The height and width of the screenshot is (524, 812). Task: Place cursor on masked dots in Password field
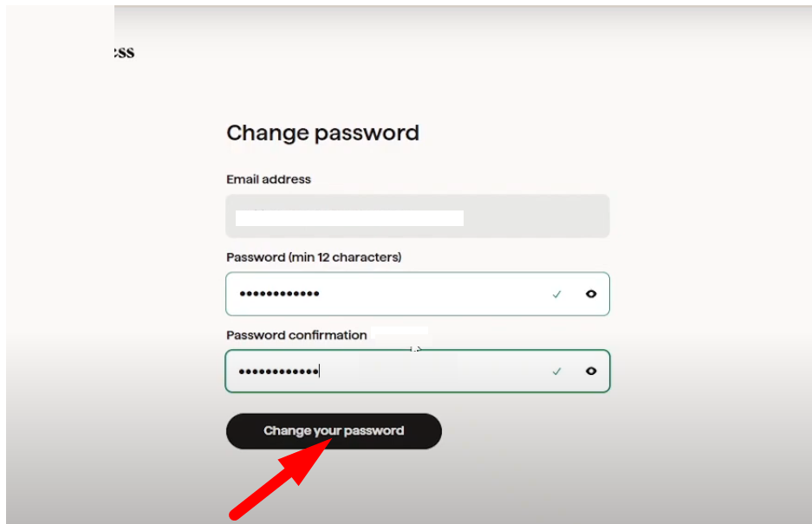coord(279,294)
